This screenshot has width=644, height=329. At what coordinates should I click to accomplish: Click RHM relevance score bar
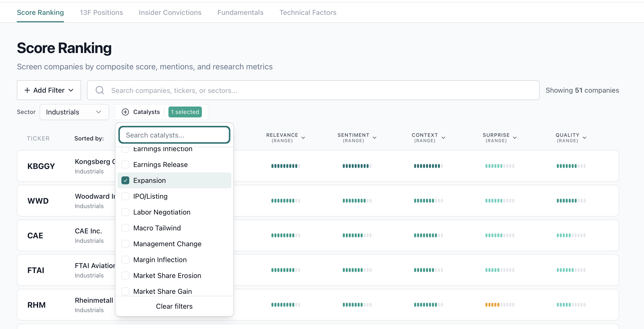[x=286, y=305]
